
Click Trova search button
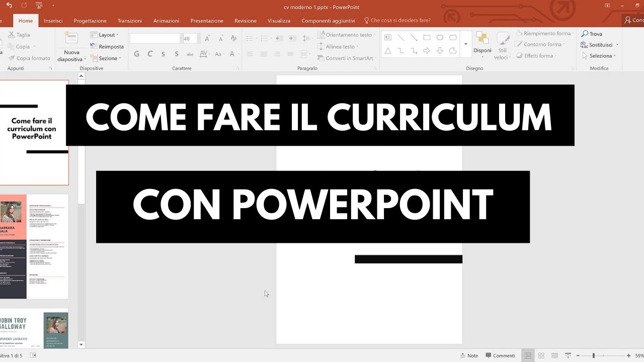(592, 34)
